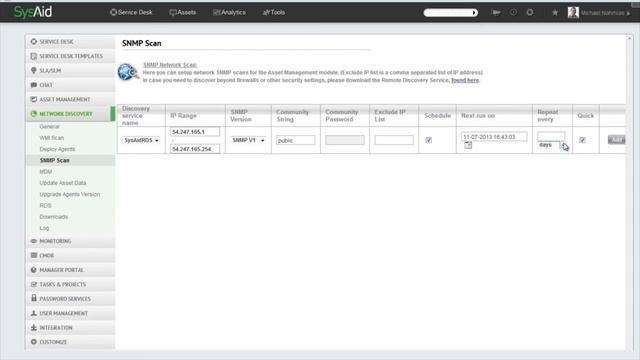Click the user avatar picture

[x=573, y=12]
